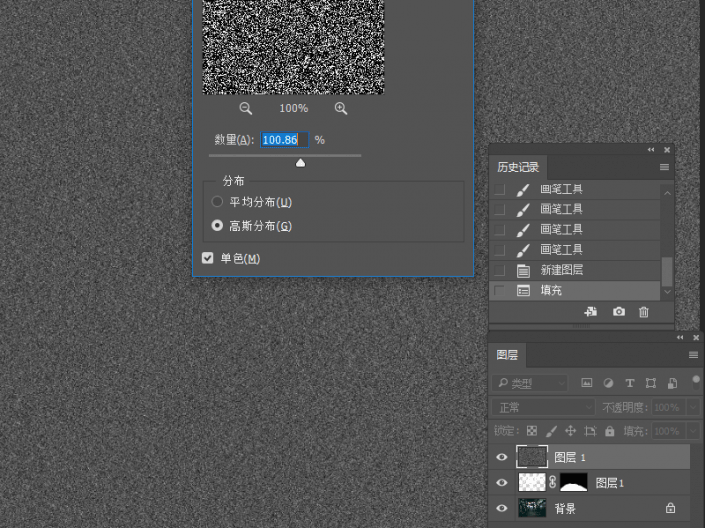Select the second 画笔工具 history state

575,210
